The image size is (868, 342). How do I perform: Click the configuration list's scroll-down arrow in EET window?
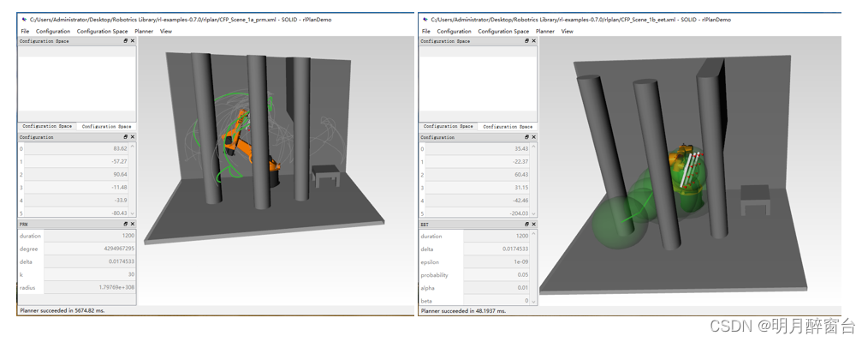point(533,214)
